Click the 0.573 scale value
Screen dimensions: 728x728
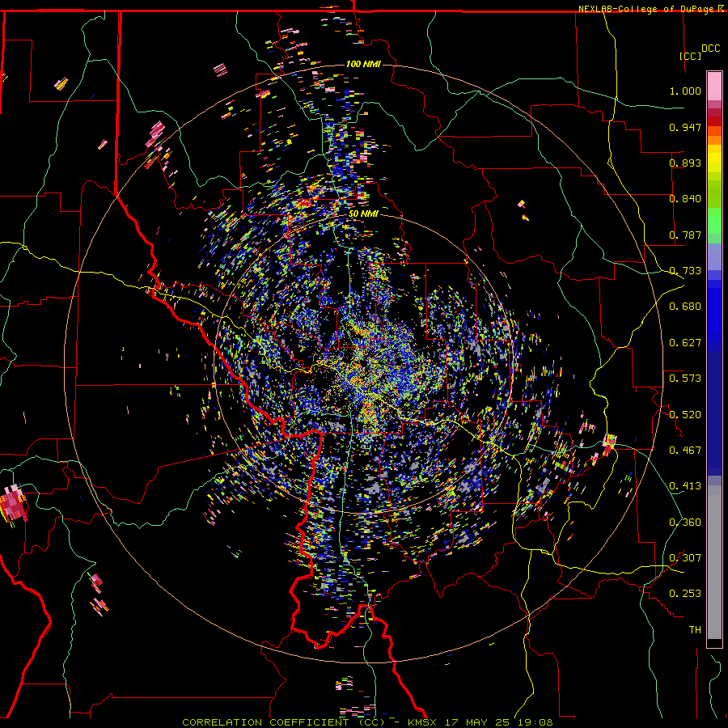click(x=685, y=379)
